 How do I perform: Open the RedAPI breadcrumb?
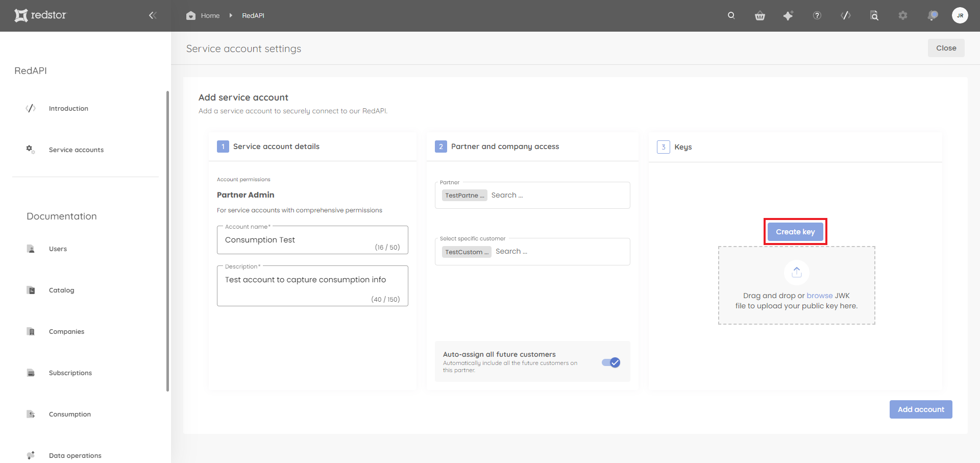(253, 16)
